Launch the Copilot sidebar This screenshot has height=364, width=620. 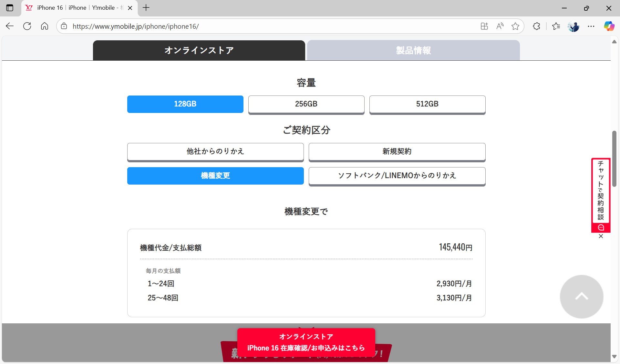tap(609, 26)
